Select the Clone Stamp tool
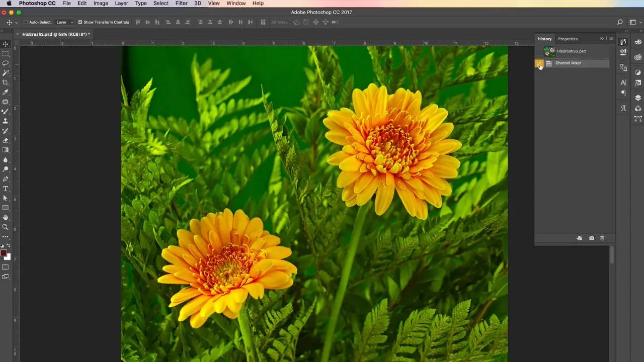This screenshot has width=644, height=362. pos(6,121)
